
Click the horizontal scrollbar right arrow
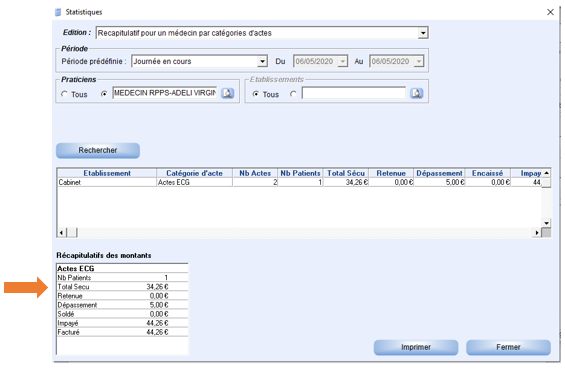tap(537, 233)
